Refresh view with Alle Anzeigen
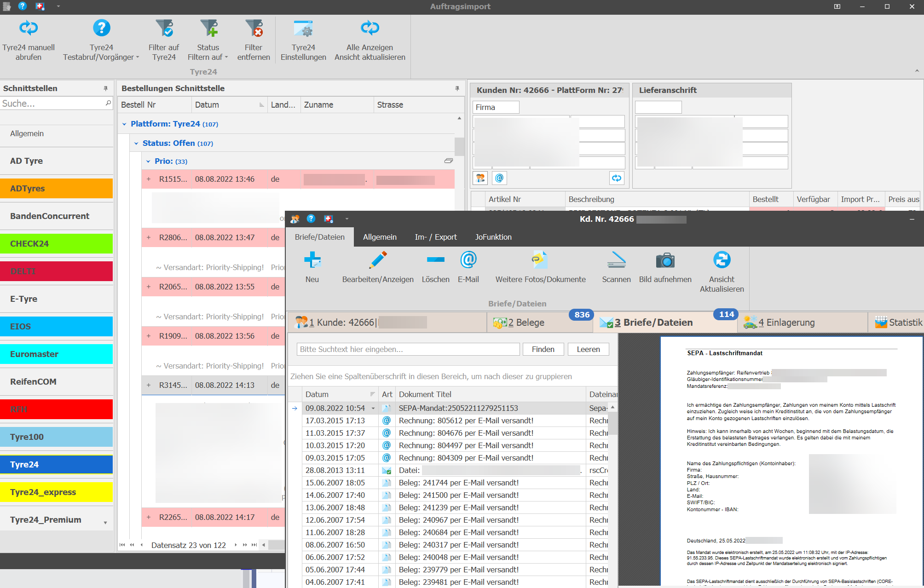 pos(370,40)
